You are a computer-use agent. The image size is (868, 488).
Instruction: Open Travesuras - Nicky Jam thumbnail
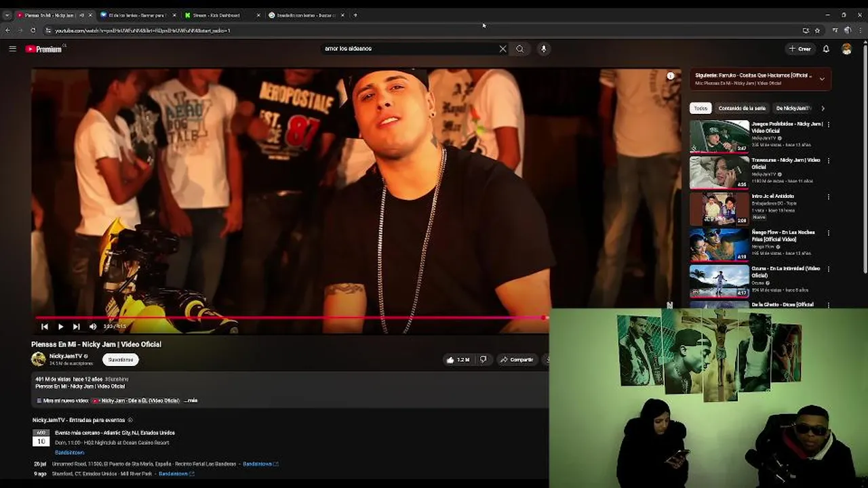(x=719, y=172)
